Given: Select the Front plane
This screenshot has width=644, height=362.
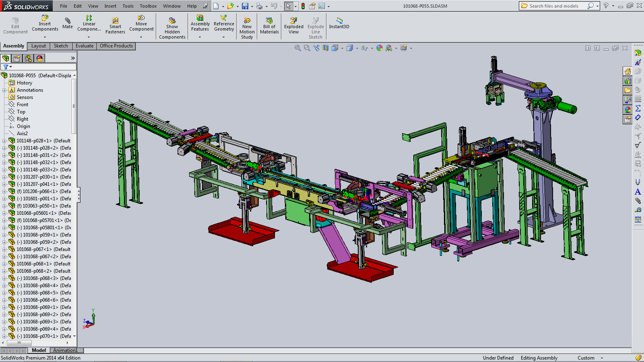Looking at the screenshot, I should coord(23,105).
